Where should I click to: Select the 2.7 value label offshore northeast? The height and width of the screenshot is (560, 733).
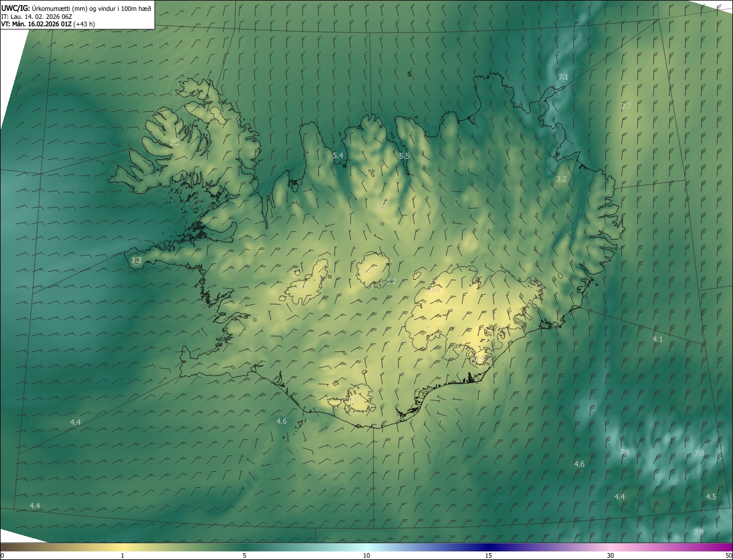pyautogui.click(x=626, y=106)
